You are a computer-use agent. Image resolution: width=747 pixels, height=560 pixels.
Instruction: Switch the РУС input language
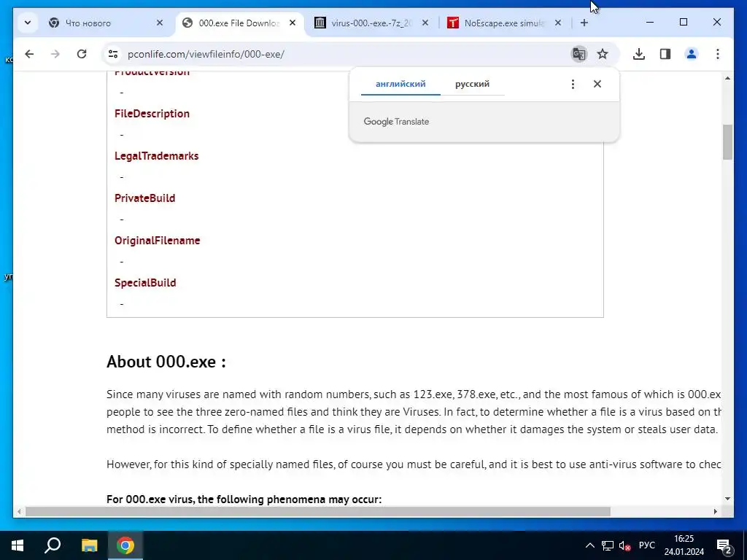coord(647,545)
